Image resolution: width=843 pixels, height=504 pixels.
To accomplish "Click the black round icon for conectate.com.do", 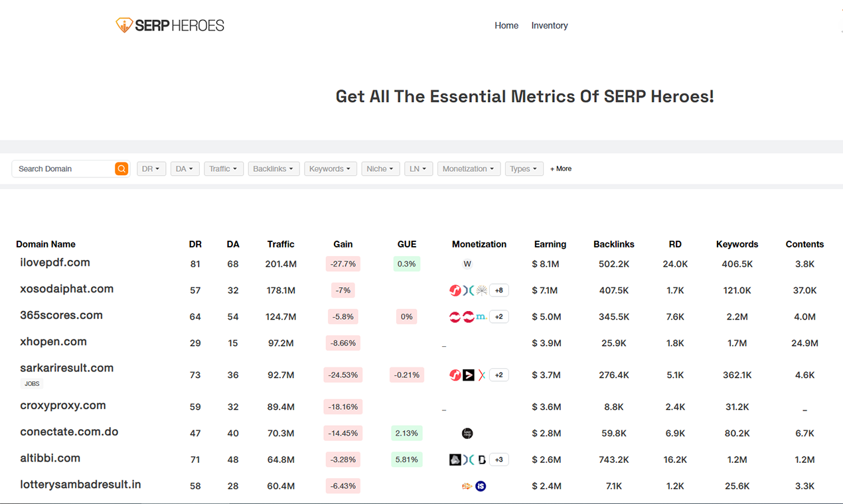I will (467, 434).
